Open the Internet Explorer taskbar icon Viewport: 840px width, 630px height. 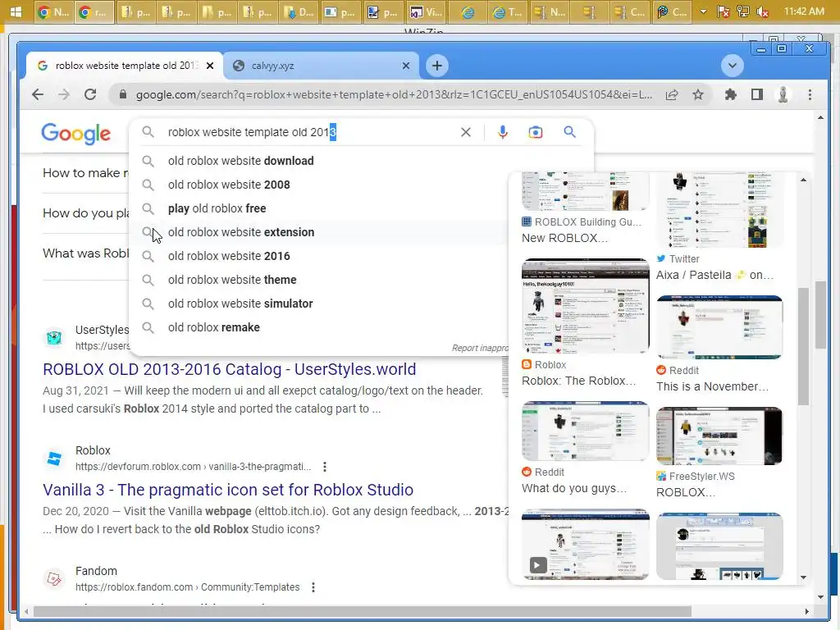coord(467,11)
